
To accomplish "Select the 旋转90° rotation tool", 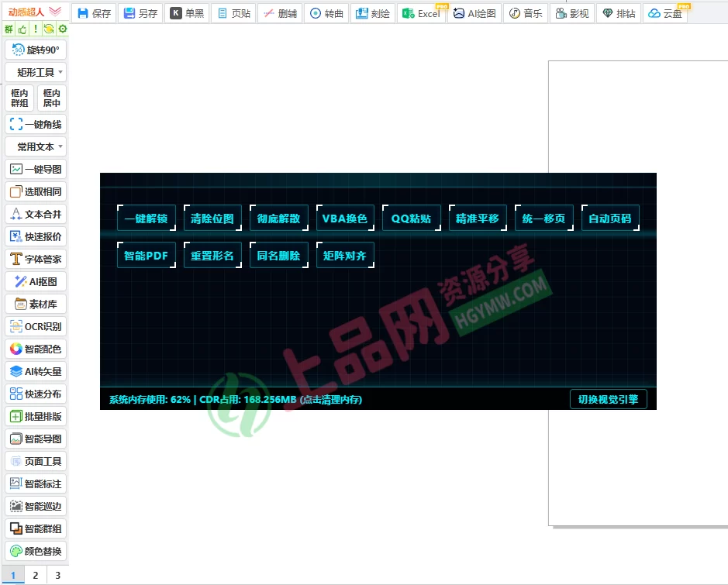I will click(36, 49).
